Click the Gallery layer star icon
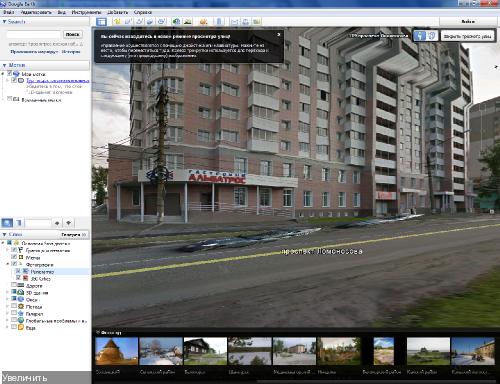This screenshot has height=384, width=500. pyautogui.click(x=21, y=313)
